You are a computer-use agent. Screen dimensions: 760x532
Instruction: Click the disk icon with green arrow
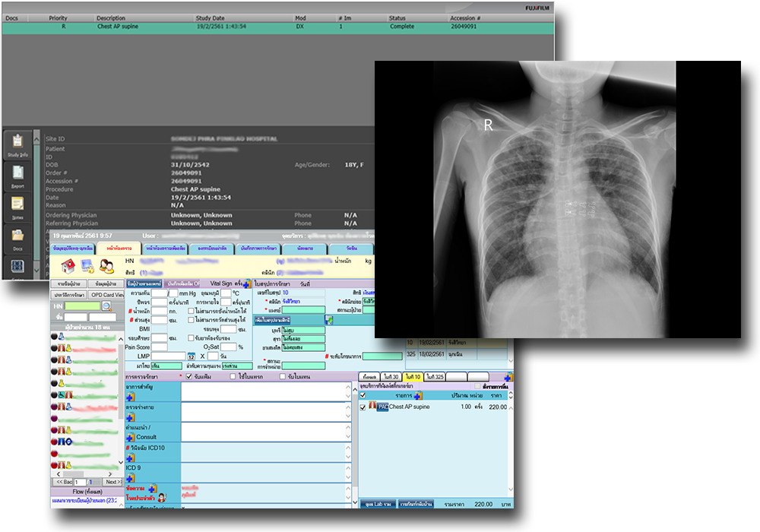pos(328,320)
